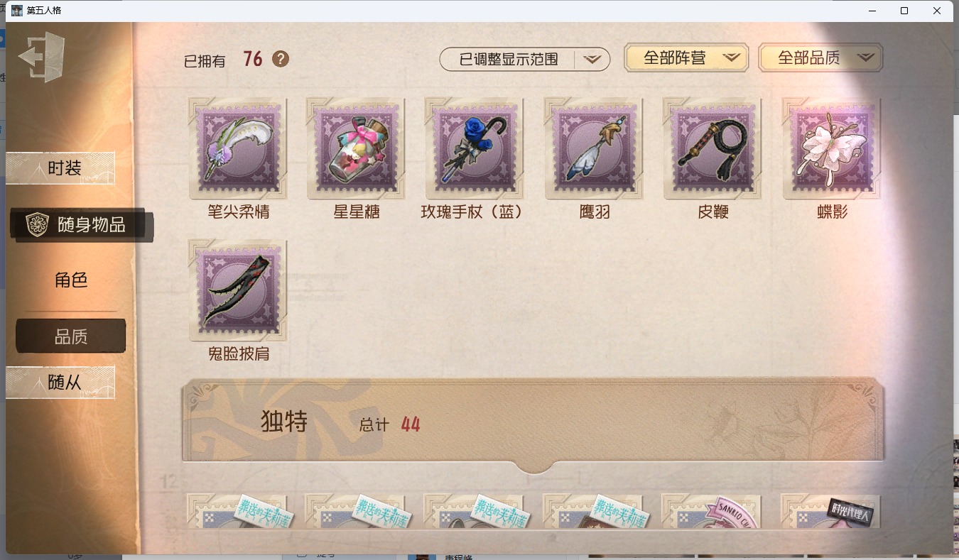This screenshot has height=560, width=959.
Task: Select the 蝶影 butterfly accessory
Action: point(832,148)
